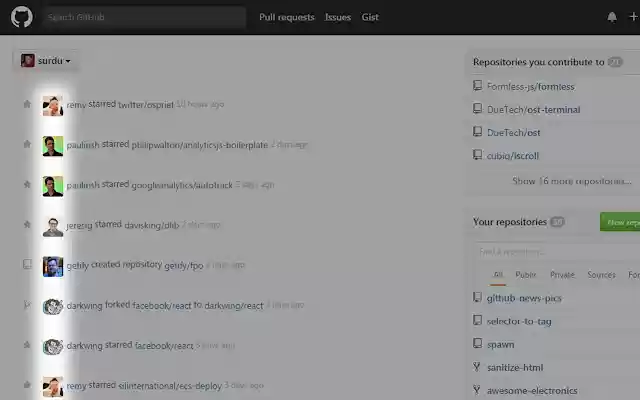Open cubiq/iscroll repository

(513, 156)
